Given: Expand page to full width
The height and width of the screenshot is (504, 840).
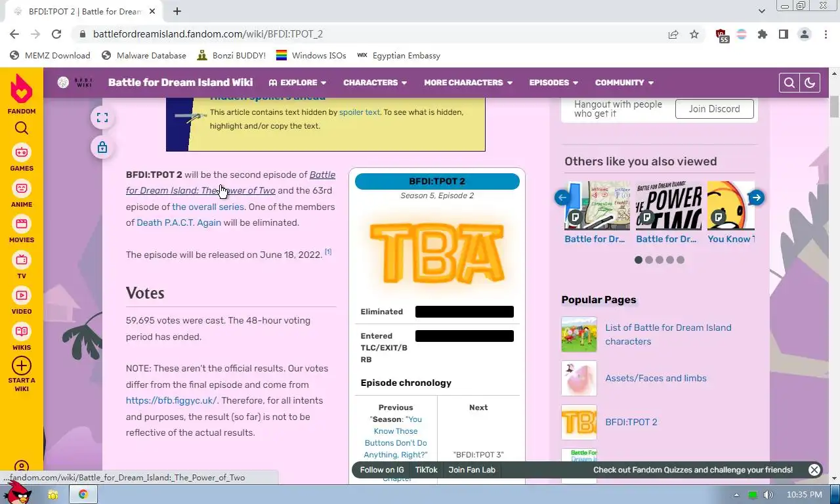Looking at the screenshot, I should coord(102,118).
